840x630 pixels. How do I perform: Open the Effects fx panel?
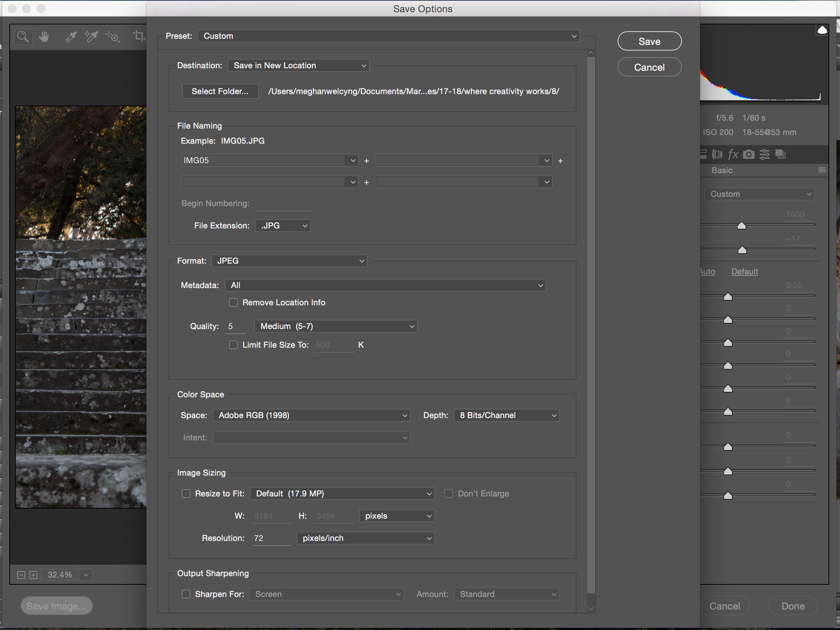coord(733,154)
